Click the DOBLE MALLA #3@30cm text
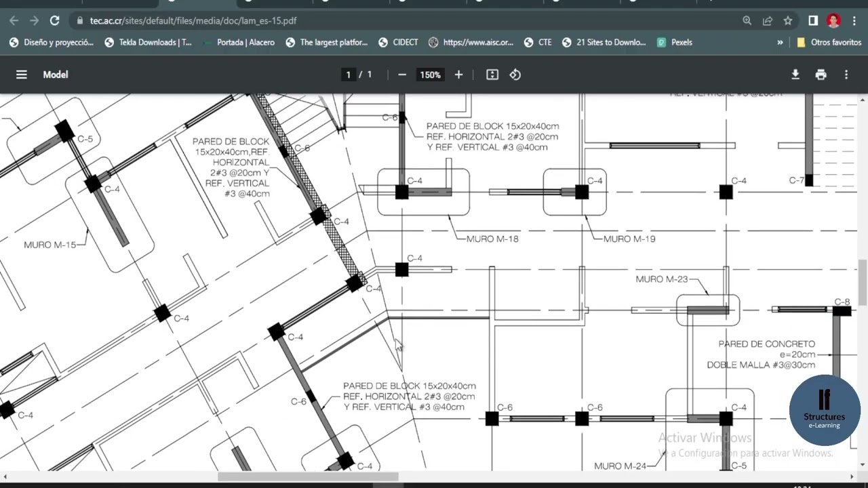Screen dimensions: 868x488 point(761,365)
